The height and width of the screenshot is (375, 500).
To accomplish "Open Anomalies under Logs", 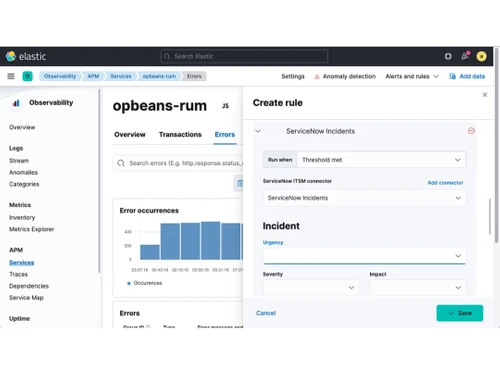I will point(23,172).
